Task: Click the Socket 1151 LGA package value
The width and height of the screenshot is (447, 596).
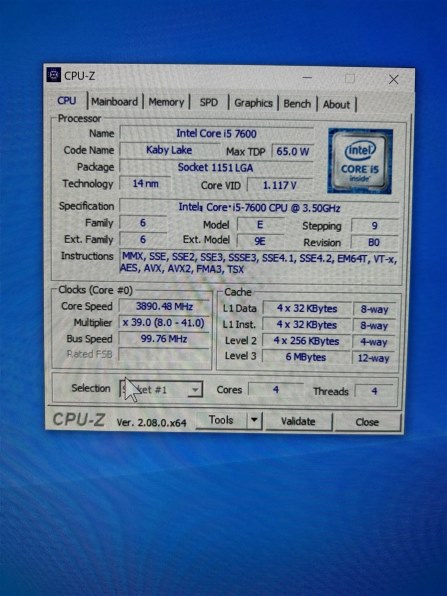Action: coord(216,168)
